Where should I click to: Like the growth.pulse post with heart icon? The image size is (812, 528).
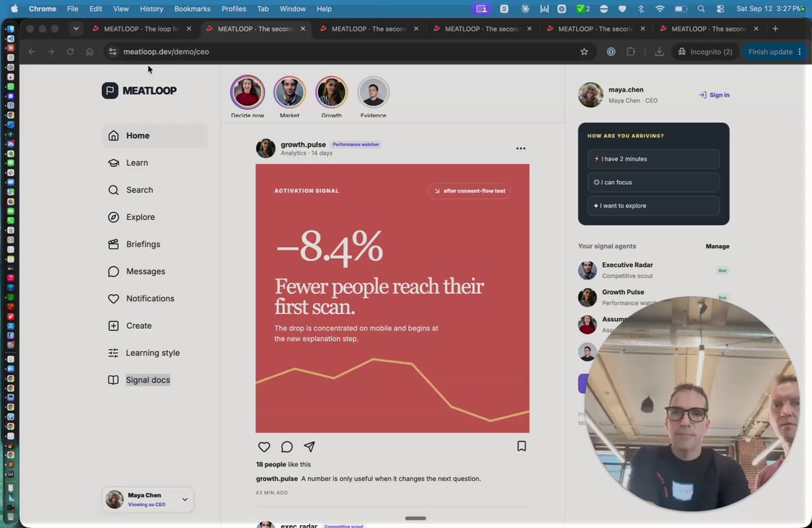tap(264, 447)
